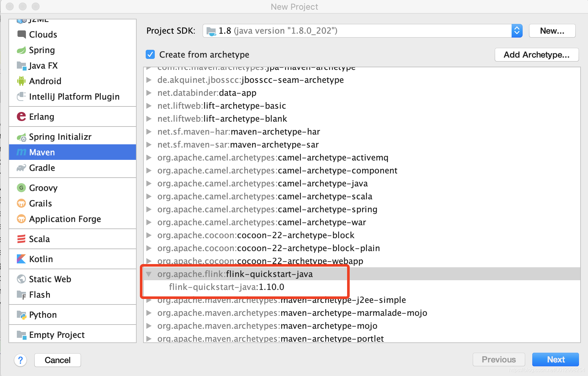The width and height of the screenshot is (588, 376).
Task: Click the Empty Project icon
Action: coord(21,335)
